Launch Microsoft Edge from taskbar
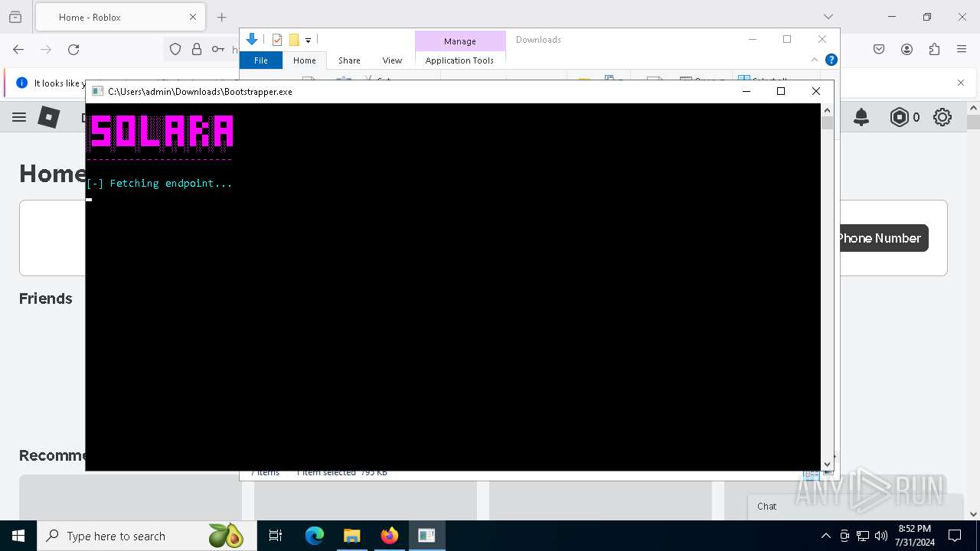Screen dimensions: 980x551 [315, 536]
